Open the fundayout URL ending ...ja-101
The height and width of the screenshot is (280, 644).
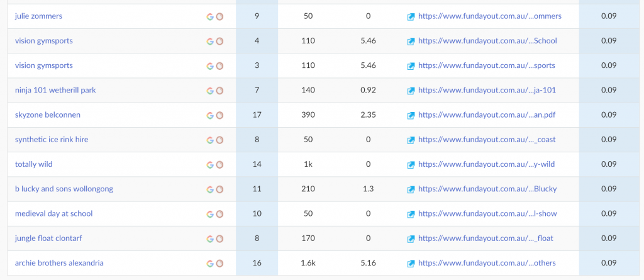(487, 90)
